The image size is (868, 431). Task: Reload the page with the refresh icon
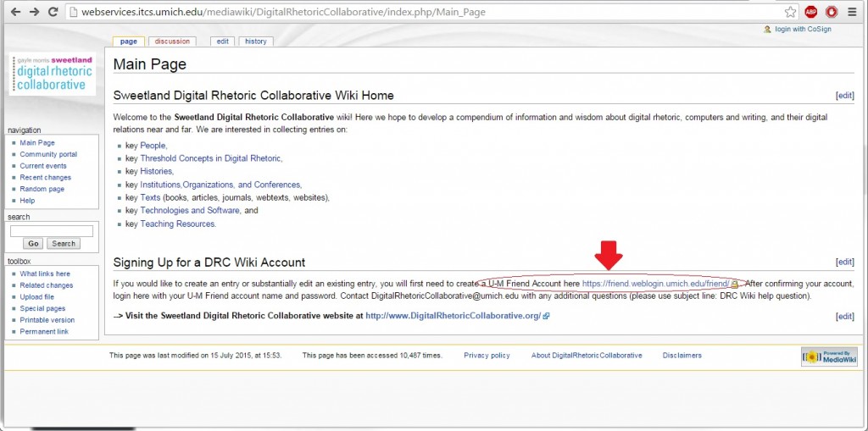pos(53,12)
